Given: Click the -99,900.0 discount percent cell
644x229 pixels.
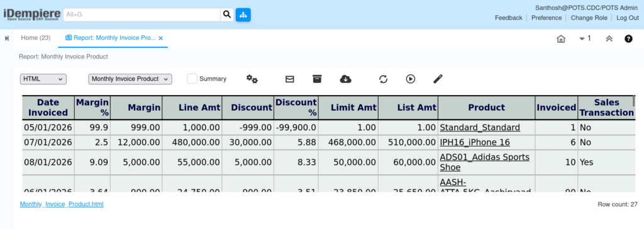Looking at the screenshot, I should [x=296, y=128].
